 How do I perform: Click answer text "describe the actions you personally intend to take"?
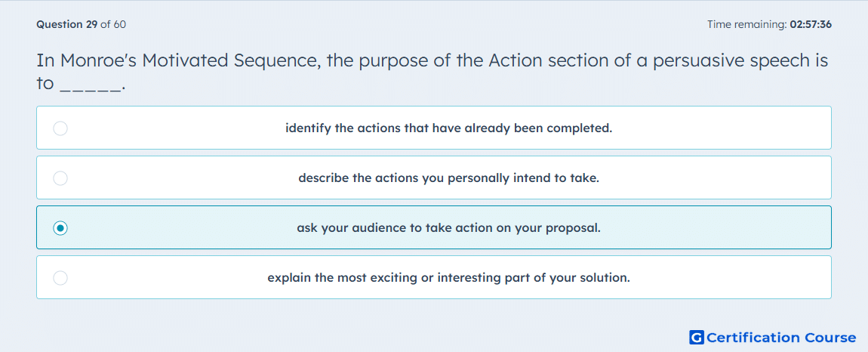tap(449, 178)
